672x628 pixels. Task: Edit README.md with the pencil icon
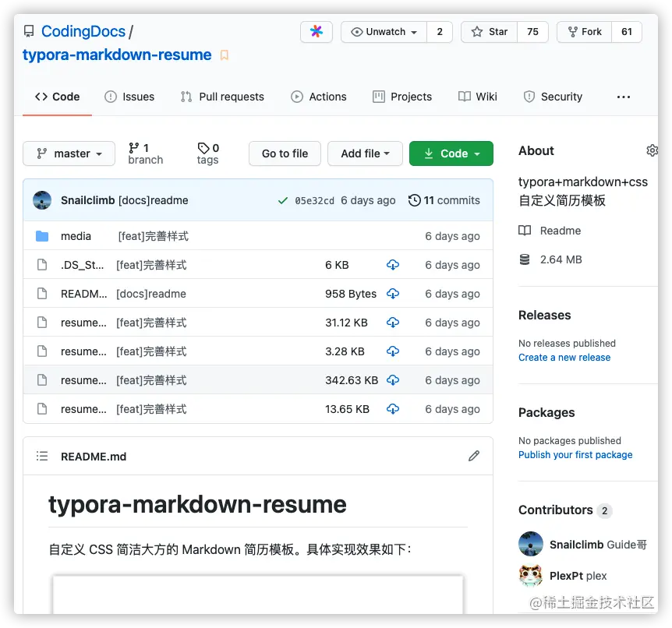473,457
